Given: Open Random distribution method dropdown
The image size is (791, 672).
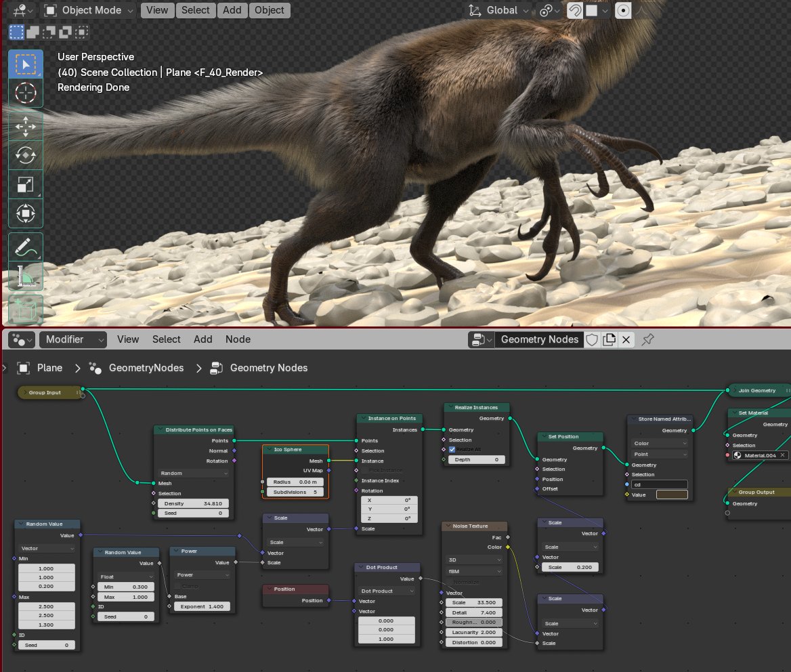Looking at the screenshot, I should point(193,474).
